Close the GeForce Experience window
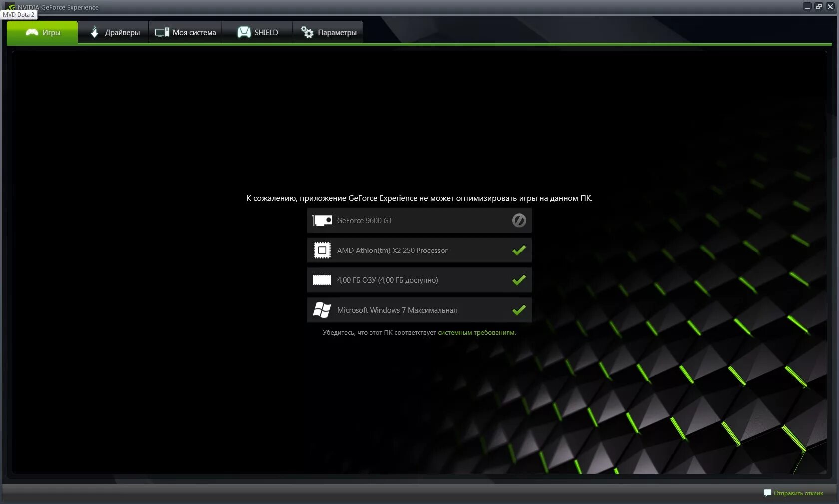Screen dimensions: 839x504 click(830, 7)
